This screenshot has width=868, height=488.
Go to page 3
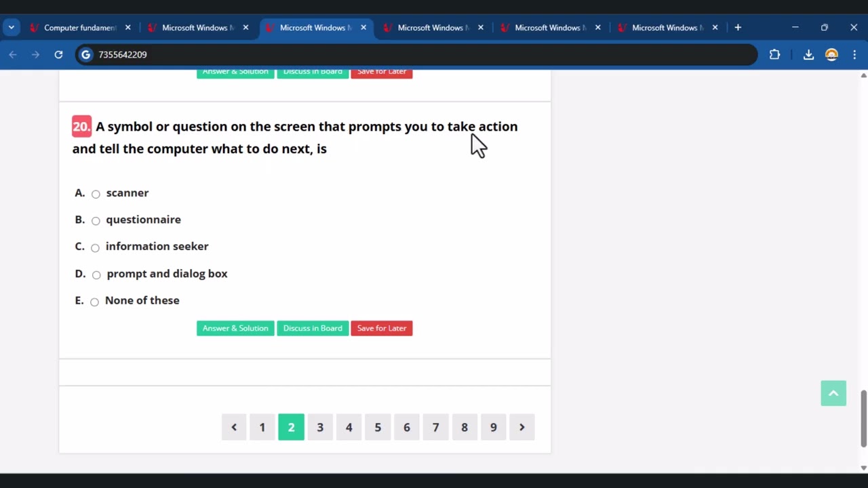click(x=320, y=427)
